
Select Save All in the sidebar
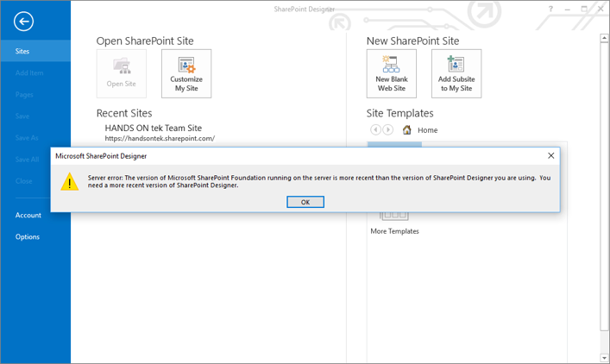click(x=28, y=160)
